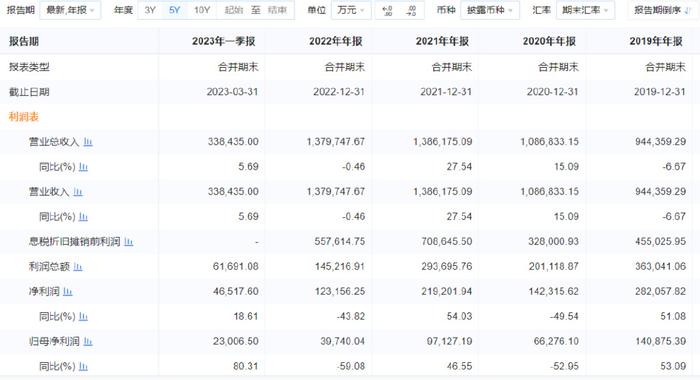Click EBITDA value 708,645.50
The height and width of the screenshot is (380, 700).
coord(446,242)
